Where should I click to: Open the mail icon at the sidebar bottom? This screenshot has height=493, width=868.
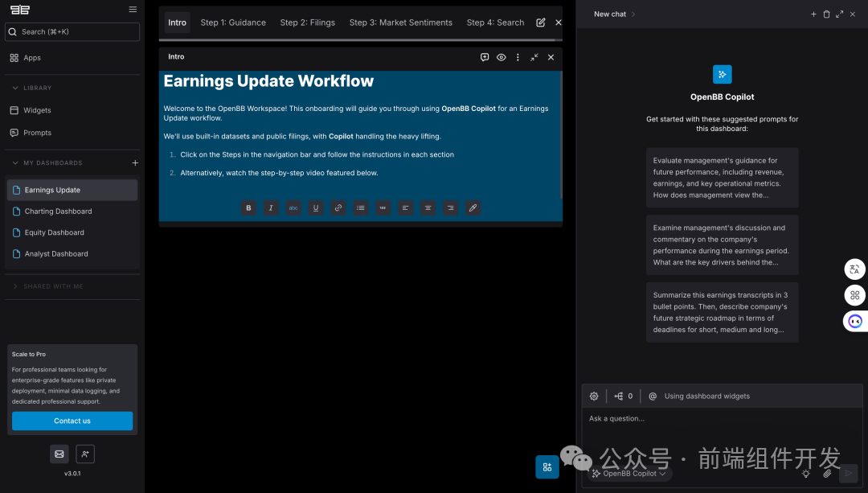[x=59, y=454]
